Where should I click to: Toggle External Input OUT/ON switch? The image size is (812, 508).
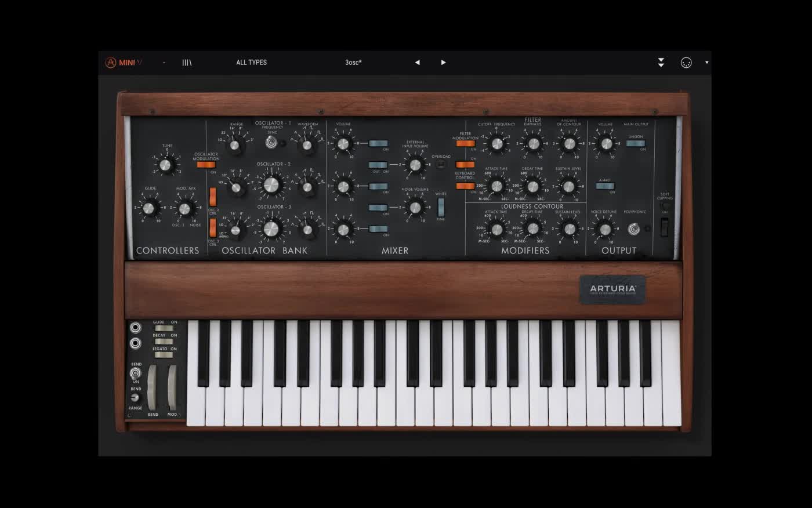378,165
